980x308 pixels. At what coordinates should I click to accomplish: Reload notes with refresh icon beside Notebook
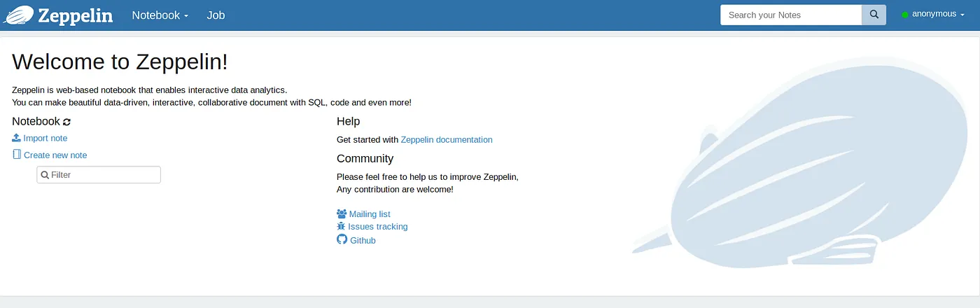(x=67, y=122)
